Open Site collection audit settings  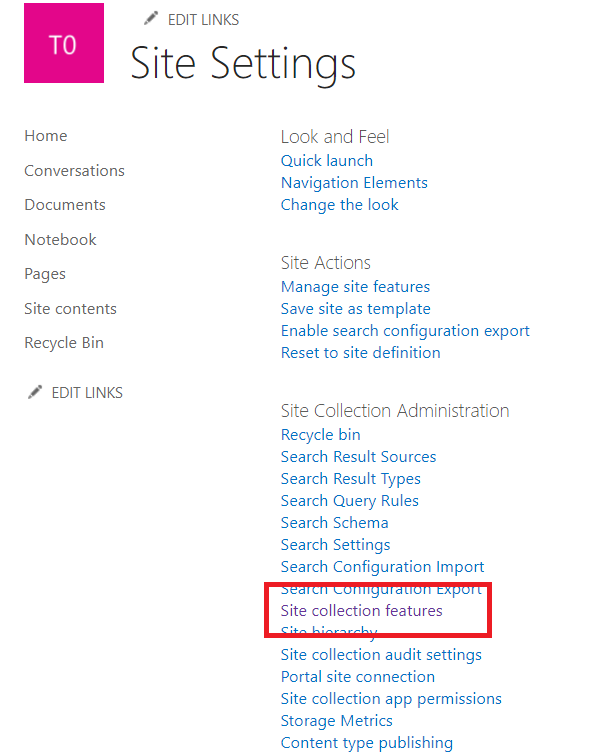[x=381, y=655]
